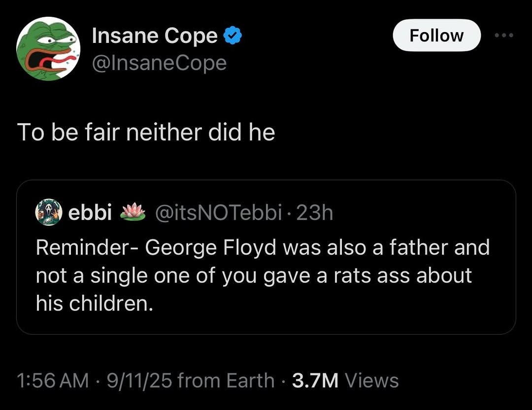Click 'George Floyd' in the quoted tweet
Screen dimensions: 532x410
pyautogui.click(x=212, y=247)
